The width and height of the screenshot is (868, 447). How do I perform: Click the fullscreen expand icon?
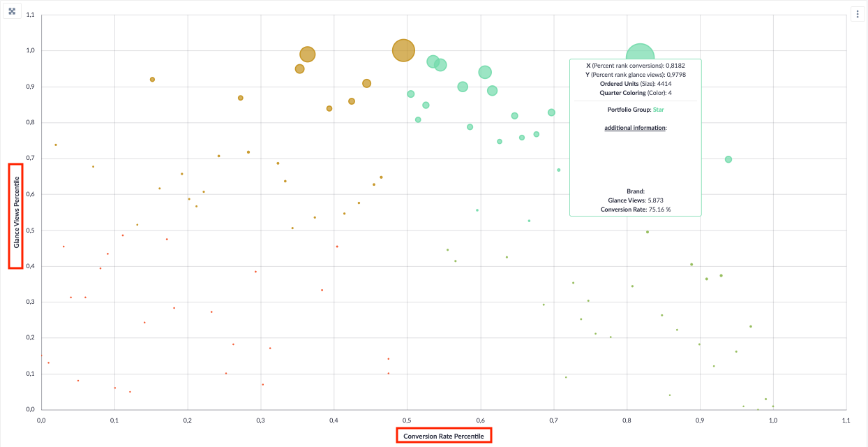point(12,11)
